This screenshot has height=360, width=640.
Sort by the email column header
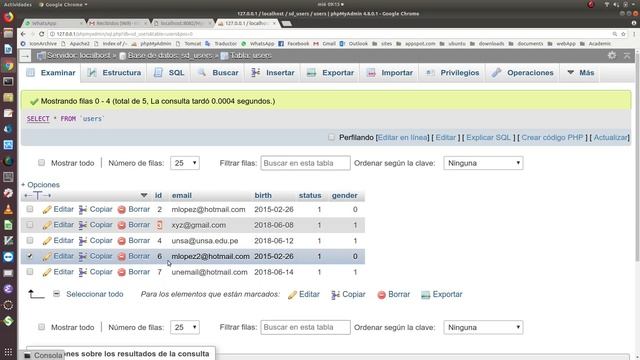[182, 196]
